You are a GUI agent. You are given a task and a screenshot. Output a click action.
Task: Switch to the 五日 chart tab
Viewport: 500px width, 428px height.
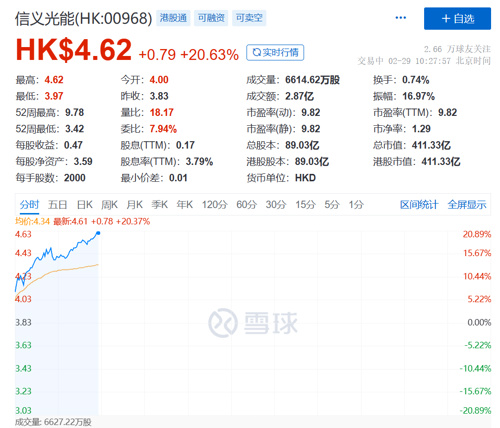pos(57,204)
